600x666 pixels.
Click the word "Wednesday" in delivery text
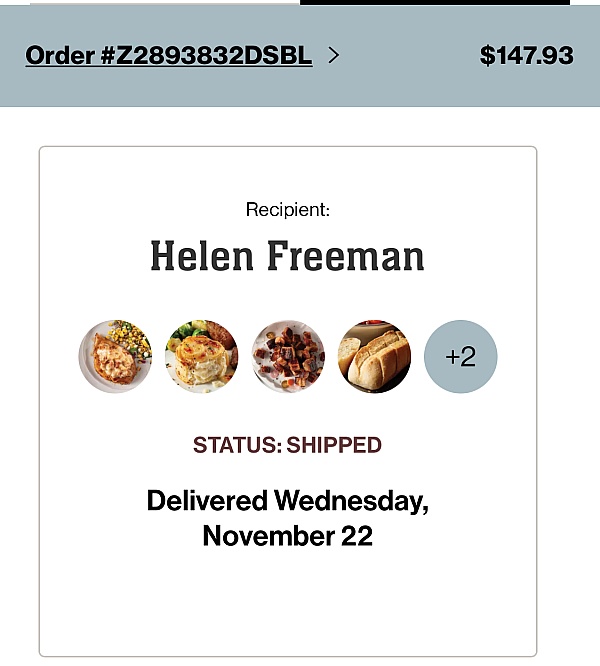351,500
